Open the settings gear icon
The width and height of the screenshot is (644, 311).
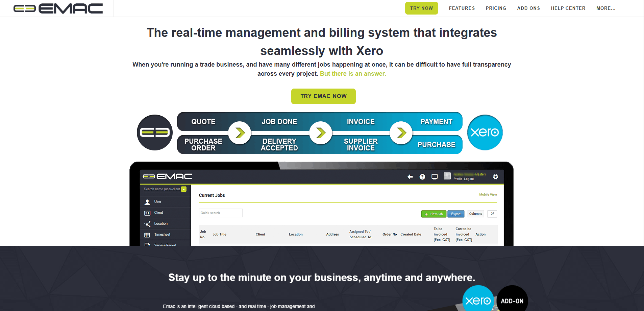point(495,177)
